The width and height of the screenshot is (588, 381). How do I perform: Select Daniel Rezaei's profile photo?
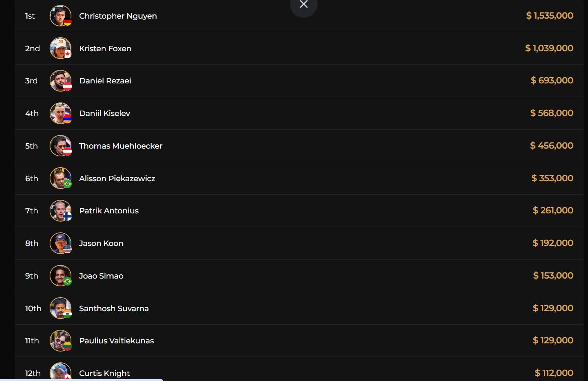coord(61,81)
